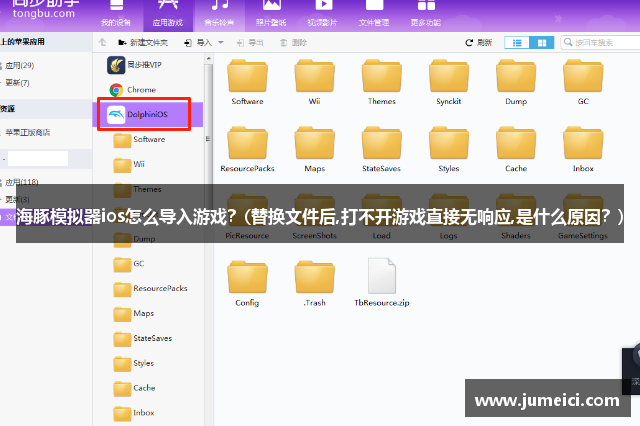The image size is (640, 426).
Task: Switch to list view mode
Action: 517,42
